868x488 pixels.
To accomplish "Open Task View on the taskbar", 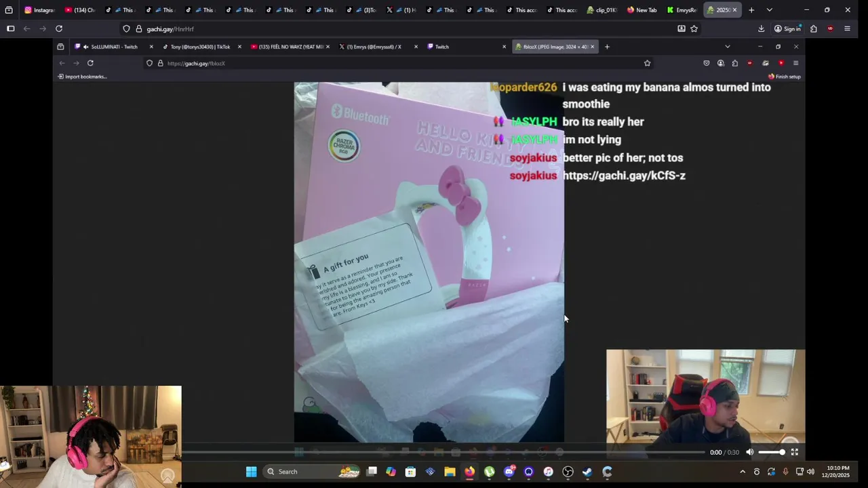I will point(372,472).
